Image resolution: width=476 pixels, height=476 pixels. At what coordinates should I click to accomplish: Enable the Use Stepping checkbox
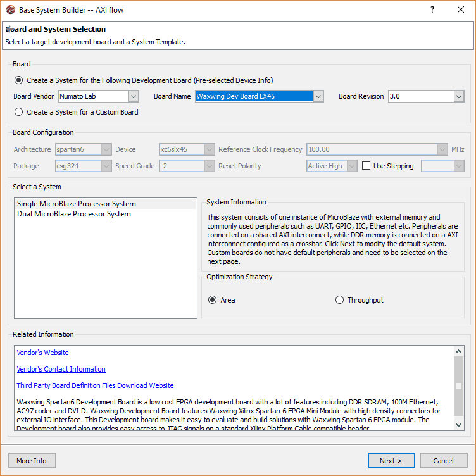[x=366, y=166]
